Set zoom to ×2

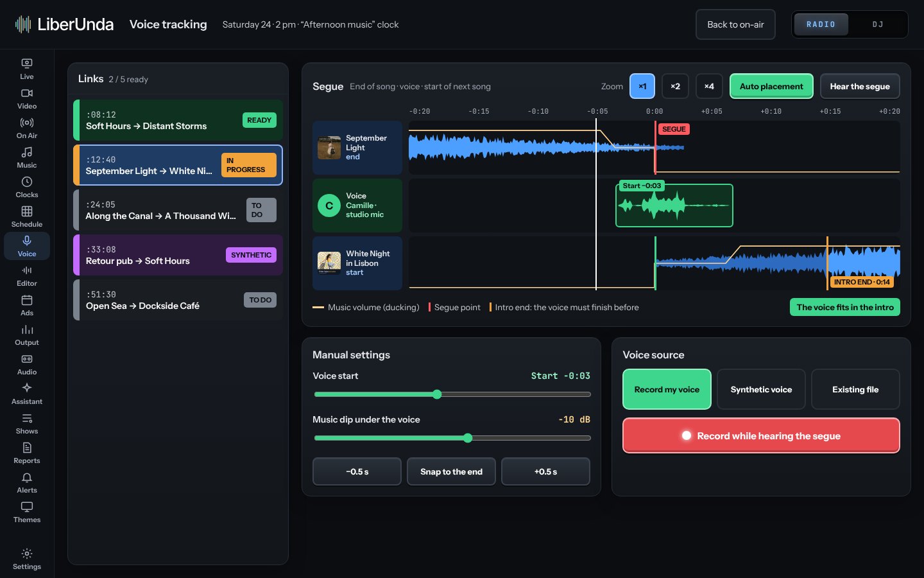(675, 86)
